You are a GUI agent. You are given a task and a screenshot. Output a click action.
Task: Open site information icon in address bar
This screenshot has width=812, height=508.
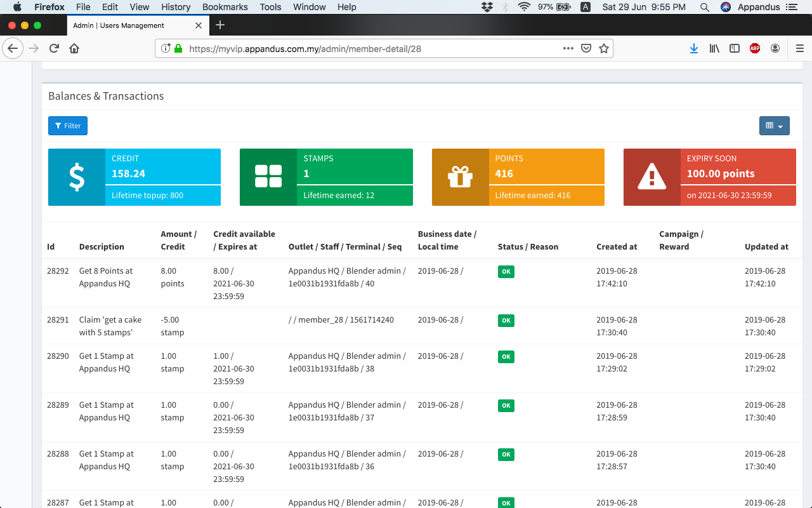pos(166,48)
